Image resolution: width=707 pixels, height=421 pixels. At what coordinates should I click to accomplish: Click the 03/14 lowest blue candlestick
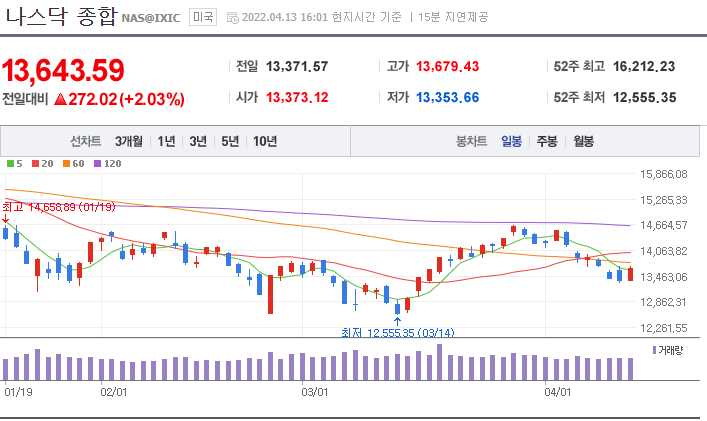click(397, 309)
